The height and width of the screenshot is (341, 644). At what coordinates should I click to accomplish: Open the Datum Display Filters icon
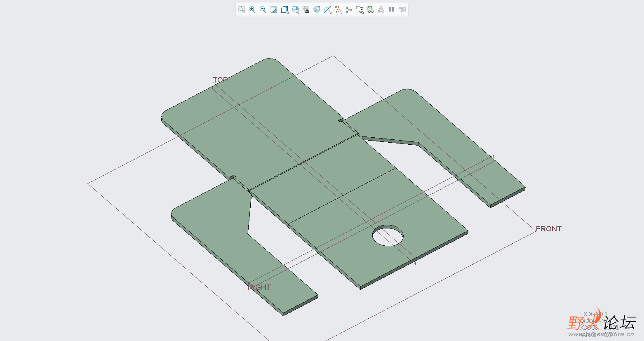point(338,9)
